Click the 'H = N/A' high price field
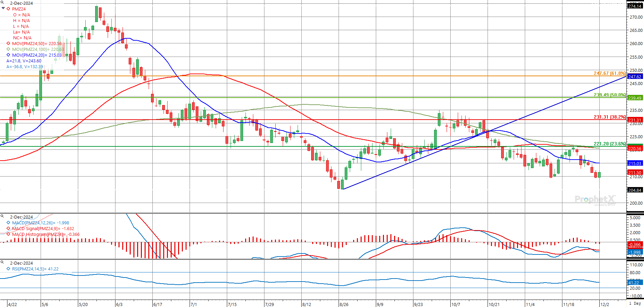The width and height of the screenshot is (644, 307). [x=22, y=21]
